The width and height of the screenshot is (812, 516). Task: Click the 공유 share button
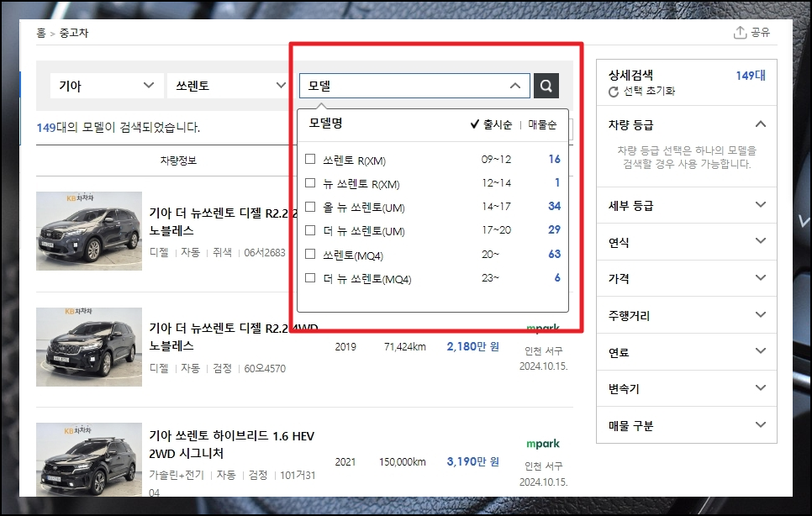pyautogui.click(x=752, y=32)
